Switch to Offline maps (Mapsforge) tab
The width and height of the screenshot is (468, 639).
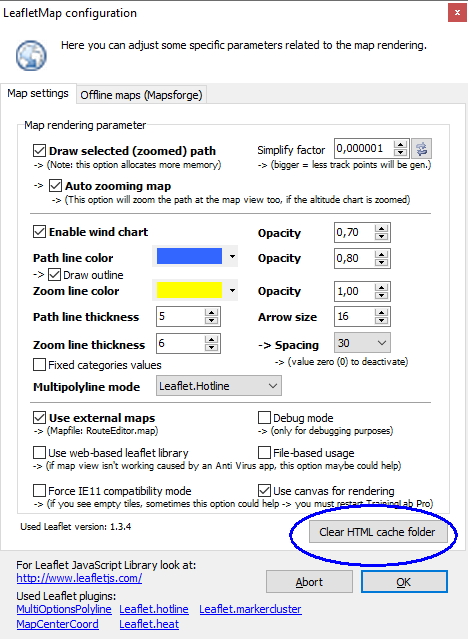coord(141,95)
